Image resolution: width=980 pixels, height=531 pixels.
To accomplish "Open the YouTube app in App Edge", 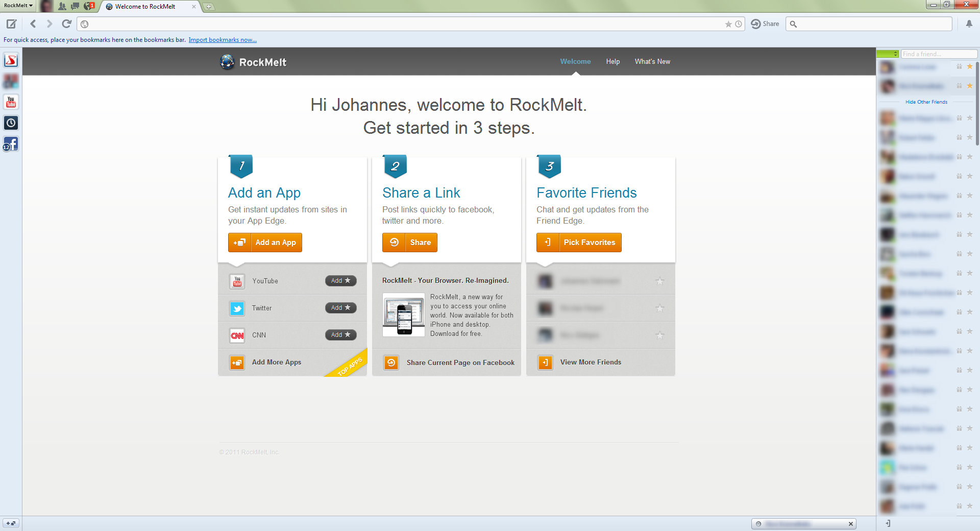I will [x=11, y=102].
